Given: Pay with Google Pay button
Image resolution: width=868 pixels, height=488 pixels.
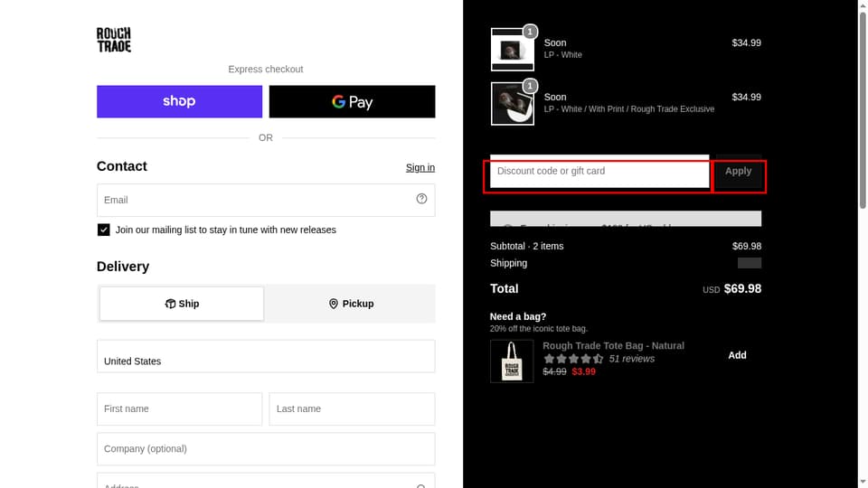Looking at the screenshot, I should tap(352, 101).
